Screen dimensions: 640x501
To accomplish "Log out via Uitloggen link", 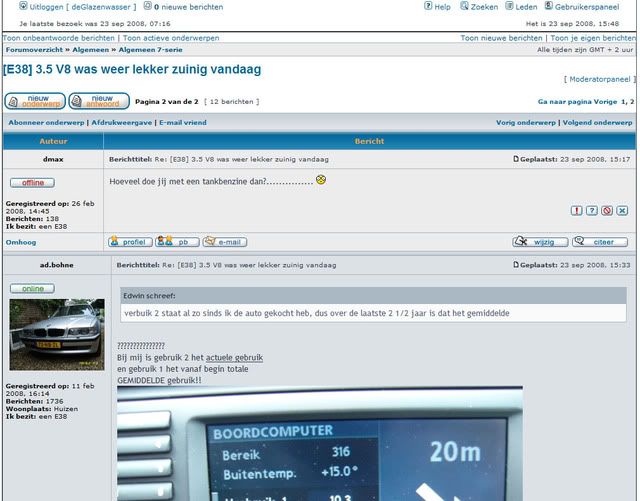I will point(82,7).
